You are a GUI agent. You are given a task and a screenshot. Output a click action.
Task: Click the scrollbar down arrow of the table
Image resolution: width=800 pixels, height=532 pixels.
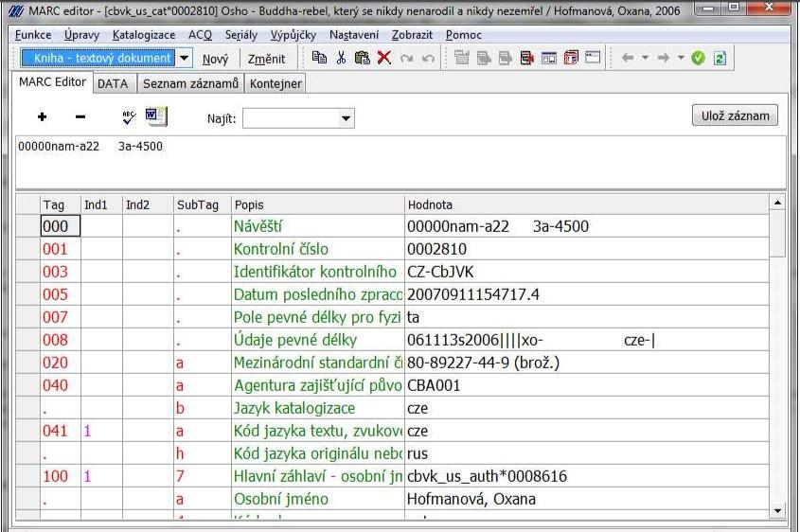pyautogui.click(x=777, y=510)
